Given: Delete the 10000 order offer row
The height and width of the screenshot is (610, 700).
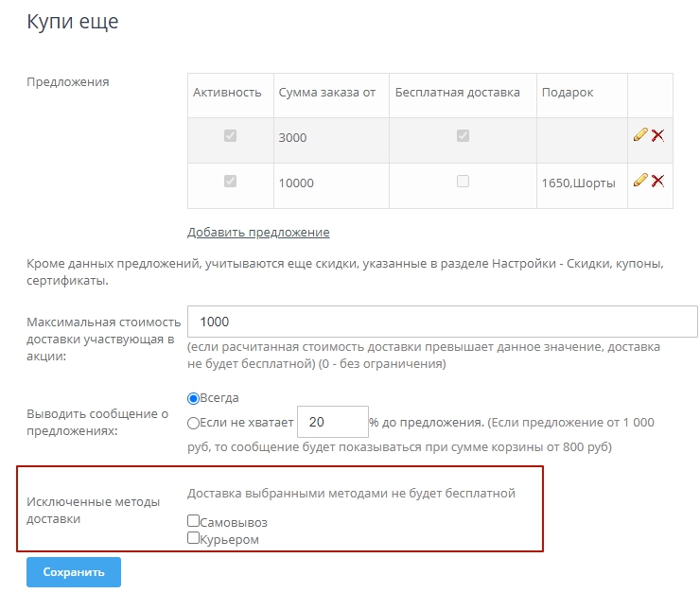Looking at the screenshot, I should (x=657, y=181).
